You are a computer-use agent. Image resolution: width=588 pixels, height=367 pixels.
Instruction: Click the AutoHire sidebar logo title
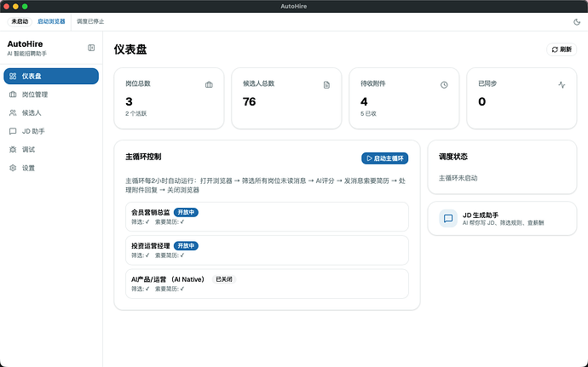25,44
